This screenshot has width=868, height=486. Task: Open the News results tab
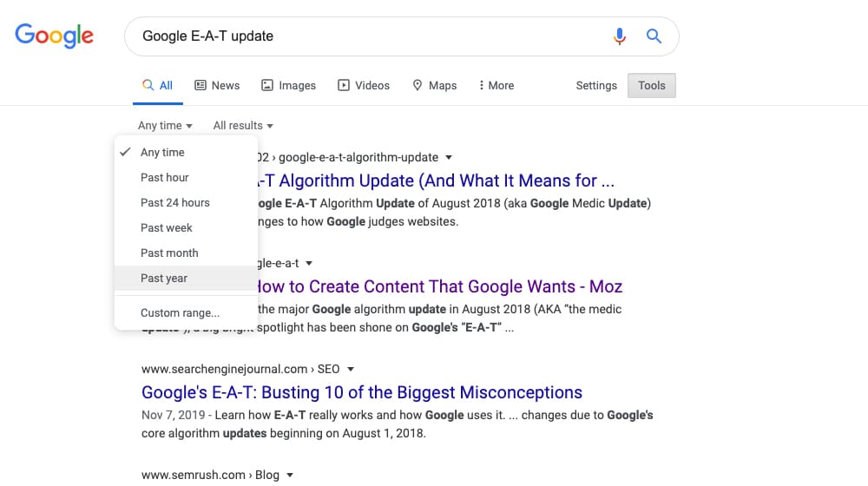click(x=217, y=85)
